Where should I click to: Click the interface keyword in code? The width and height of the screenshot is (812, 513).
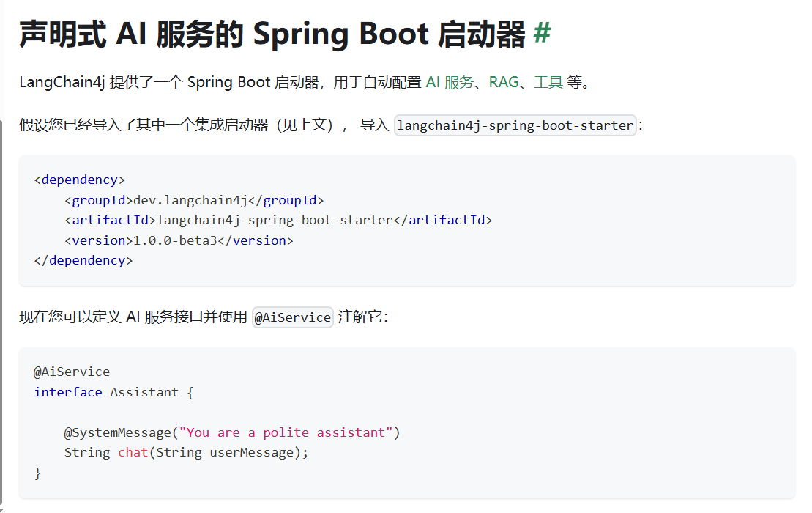click(68, 392)
